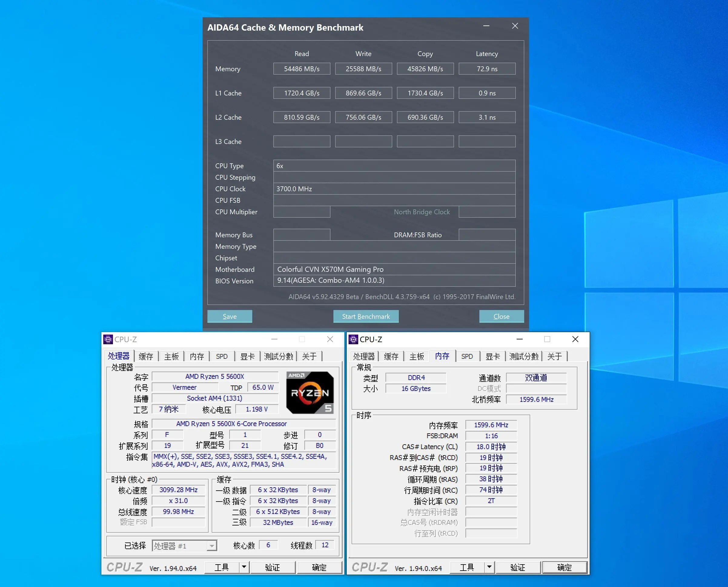Click Start Benchmark in AIDA64
Image resolution: width=728 pixels, height=587 pixels.
tap(366, 316)
